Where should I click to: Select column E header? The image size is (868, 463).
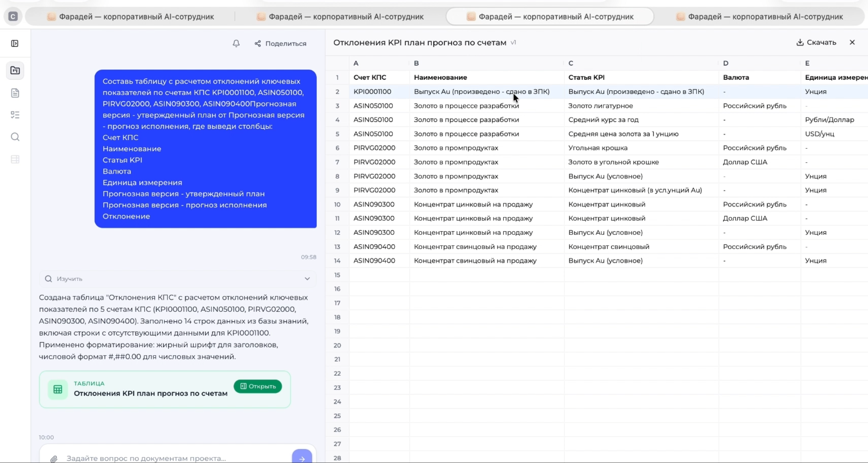coord(834,63)
